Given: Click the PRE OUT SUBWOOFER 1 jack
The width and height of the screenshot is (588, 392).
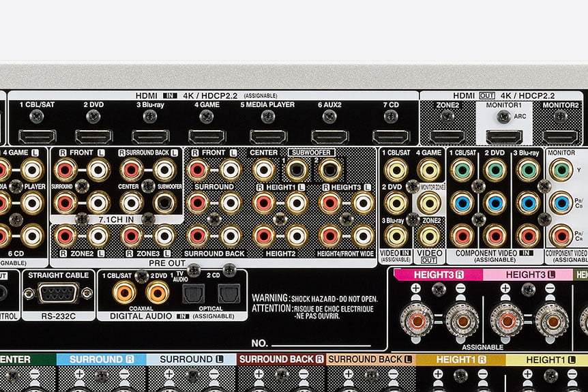Looking at the screenshot, I should 297,170.
